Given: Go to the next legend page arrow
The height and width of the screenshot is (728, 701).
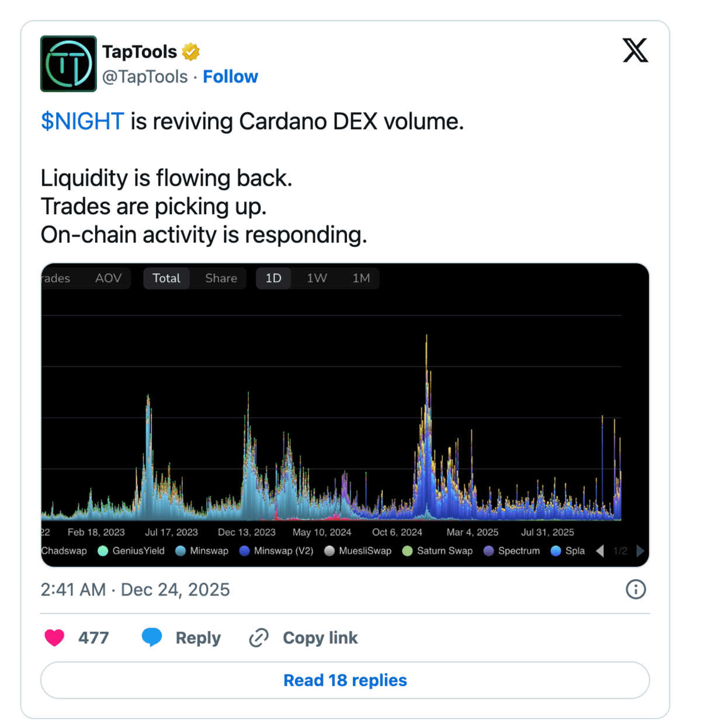Looking at the screenshot, I should click(x=640, y=551).
